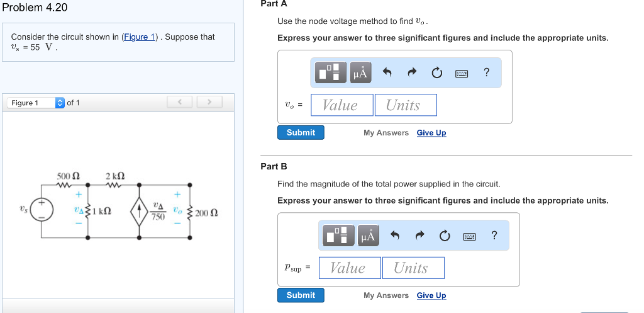Click the μÅ units symbol button in Part A
Image resolution: width=644 pixels, height=313 pixels.
360,72
